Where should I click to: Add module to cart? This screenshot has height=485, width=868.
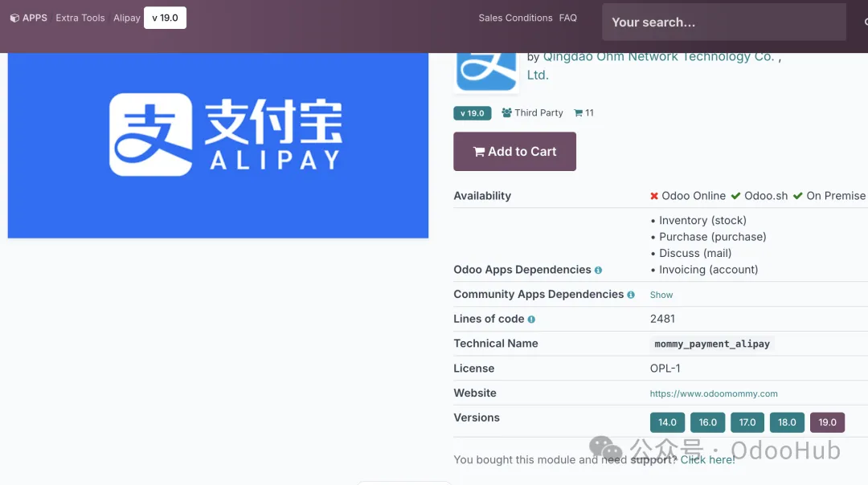515,152
